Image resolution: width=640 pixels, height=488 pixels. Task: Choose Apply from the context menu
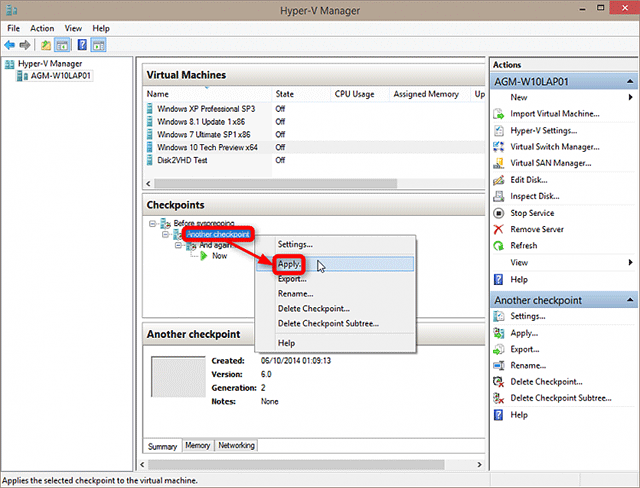point(290,264)
